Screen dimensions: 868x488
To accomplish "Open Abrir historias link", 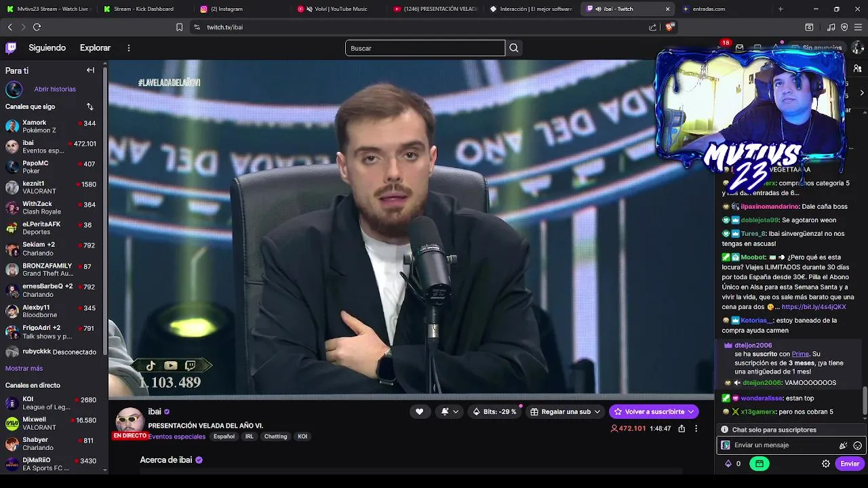I will point(55,89).
